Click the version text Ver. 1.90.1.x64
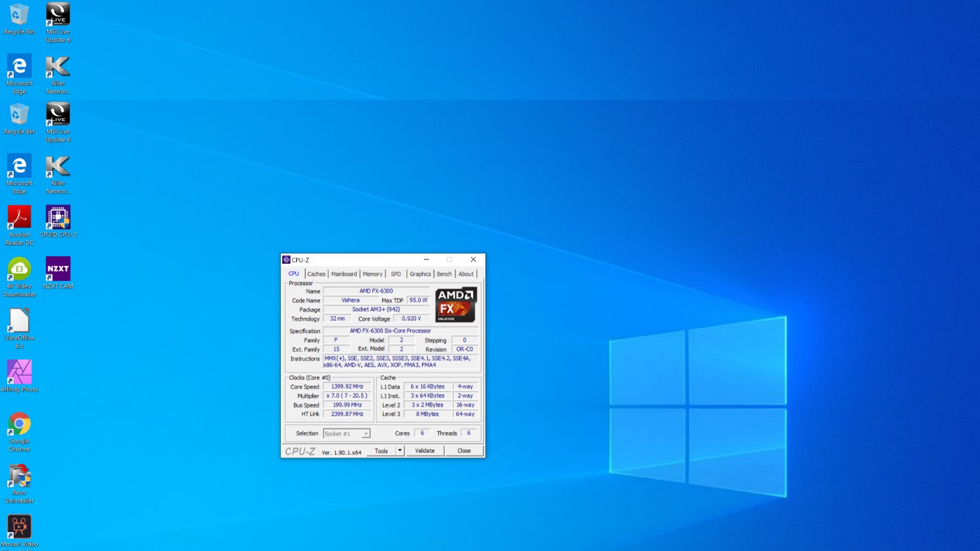This screenshot has width=980, height=551. [341, 452]
